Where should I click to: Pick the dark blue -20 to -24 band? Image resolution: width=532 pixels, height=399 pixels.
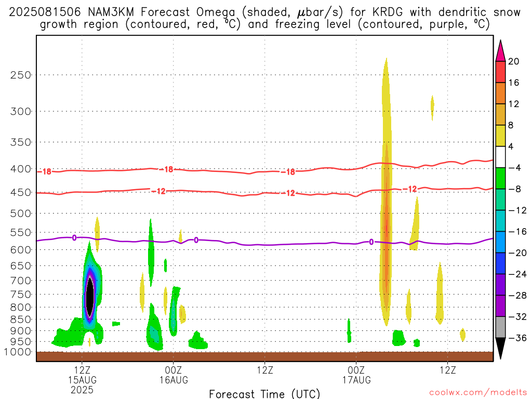click(500, 263)
